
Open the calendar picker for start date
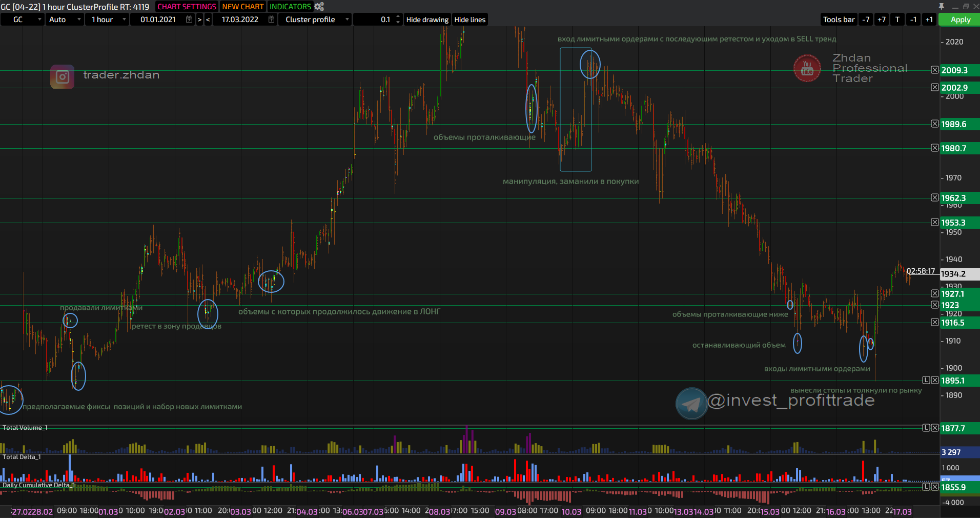click(189, 19)
